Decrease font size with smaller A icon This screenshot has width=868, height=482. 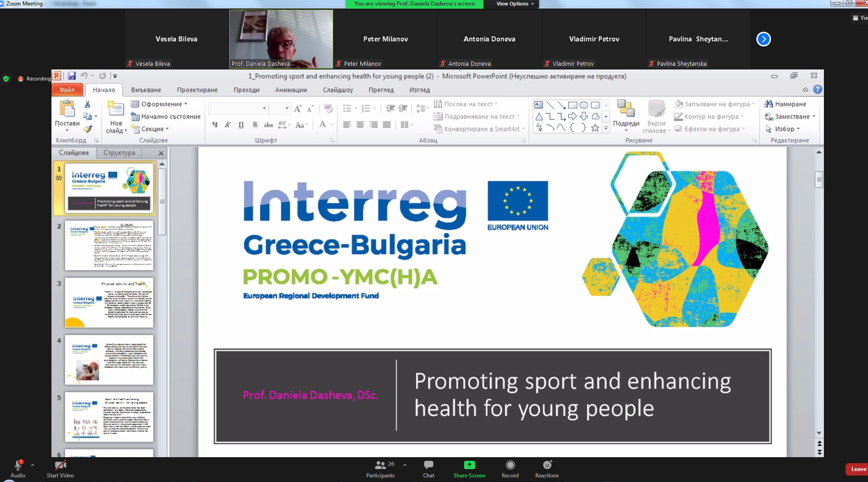point(310,109)
